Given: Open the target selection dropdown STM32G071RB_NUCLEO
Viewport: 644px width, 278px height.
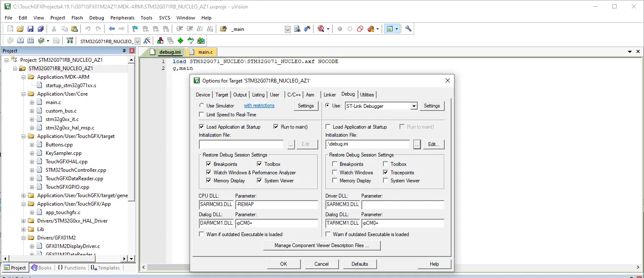Looking at the screenshot, I should (137, 41).
